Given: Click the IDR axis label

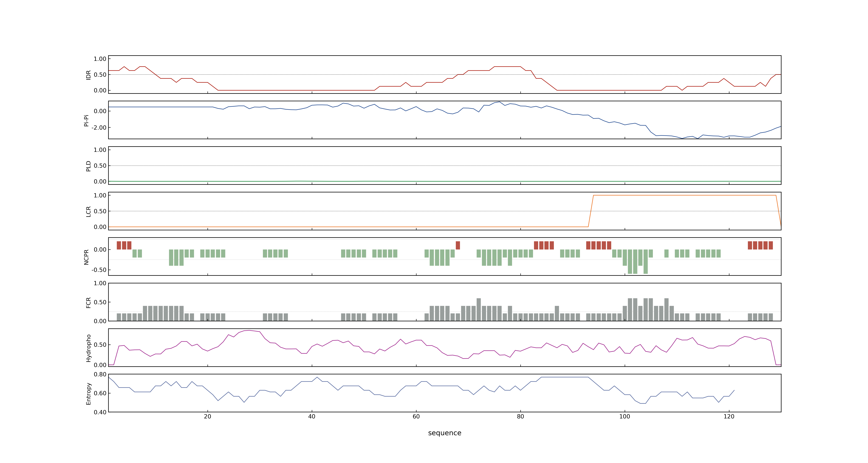Looking at the screenshot, I should [88, 75].
